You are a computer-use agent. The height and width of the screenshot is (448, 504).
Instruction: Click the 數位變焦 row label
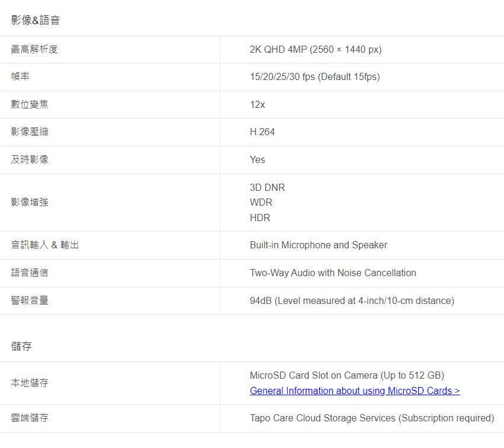coord(30,104)
